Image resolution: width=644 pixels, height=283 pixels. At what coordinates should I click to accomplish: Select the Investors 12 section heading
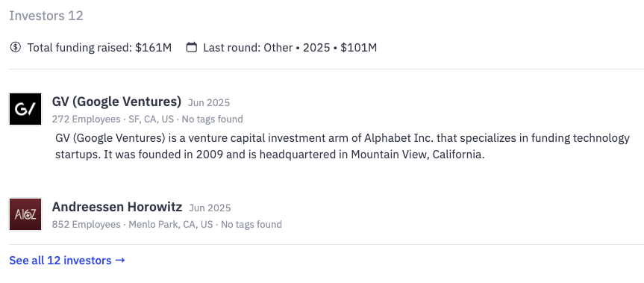pyautogui.click(x=46, y=16)
